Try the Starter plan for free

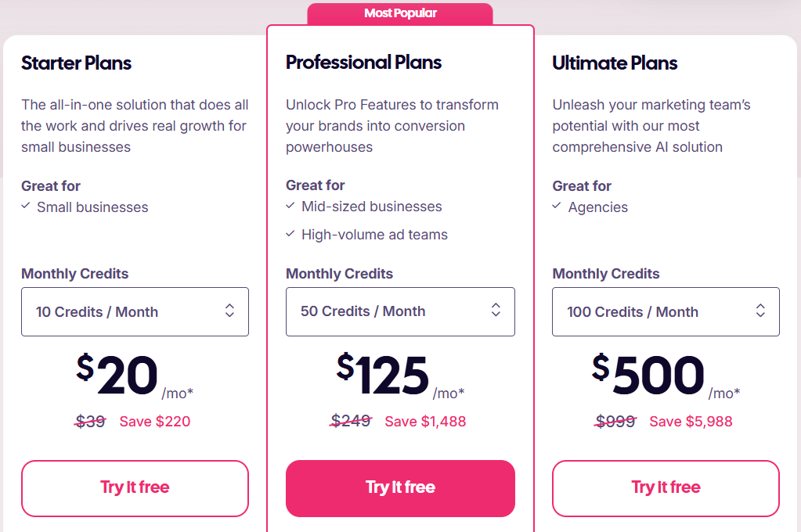(135, 488)
